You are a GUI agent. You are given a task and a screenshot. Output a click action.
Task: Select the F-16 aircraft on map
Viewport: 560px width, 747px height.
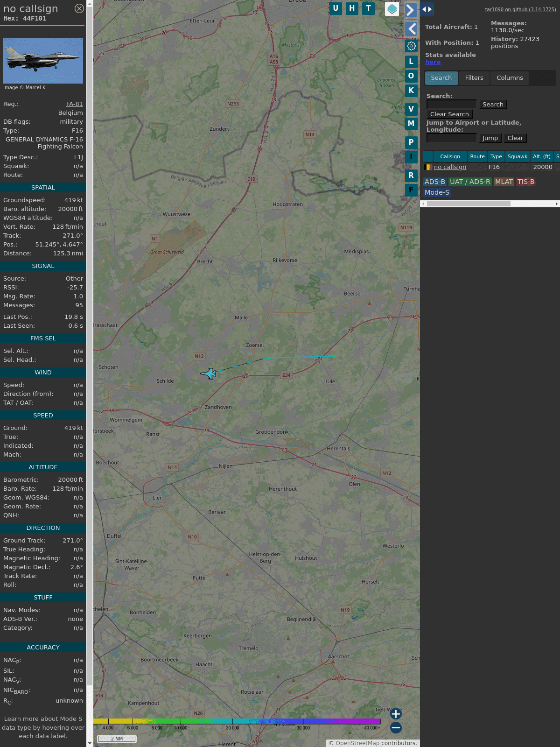(209, 373)
